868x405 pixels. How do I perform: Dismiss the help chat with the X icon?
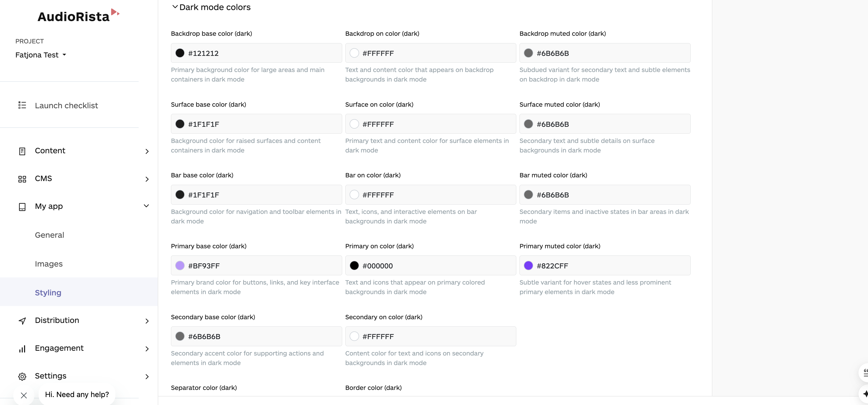pos(24,395)
